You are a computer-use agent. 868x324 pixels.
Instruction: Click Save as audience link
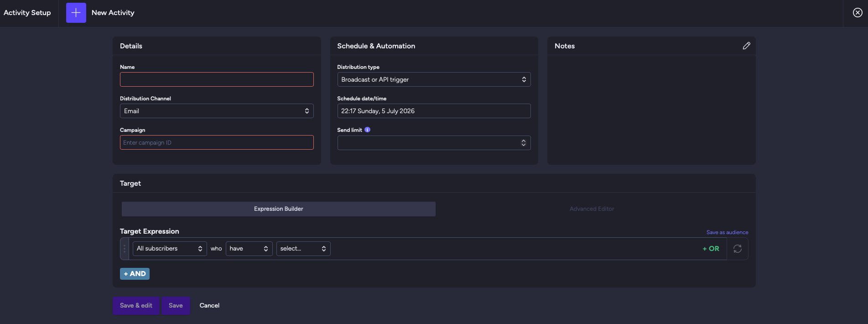click(727, 232)
